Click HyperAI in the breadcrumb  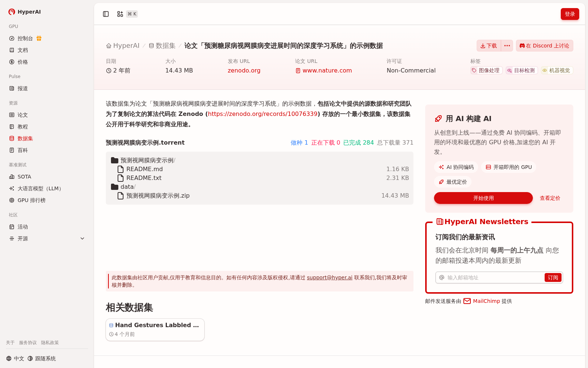point(126,46)
